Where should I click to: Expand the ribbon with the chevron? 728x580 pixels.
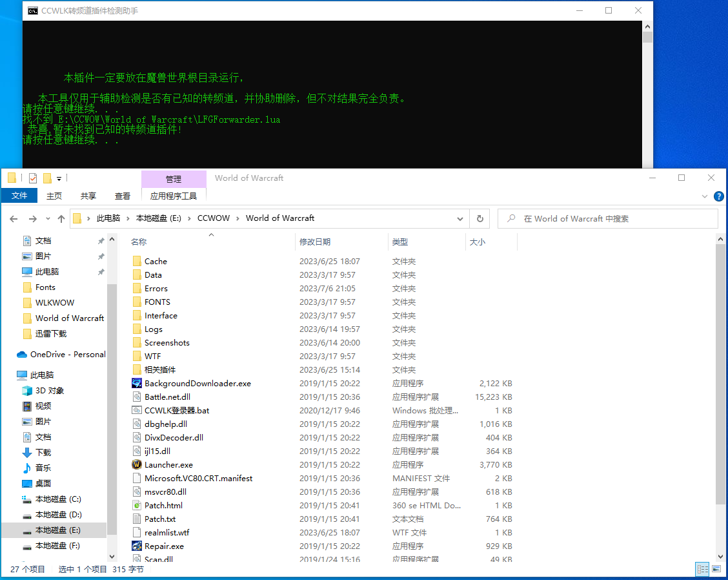pos(704,196)
